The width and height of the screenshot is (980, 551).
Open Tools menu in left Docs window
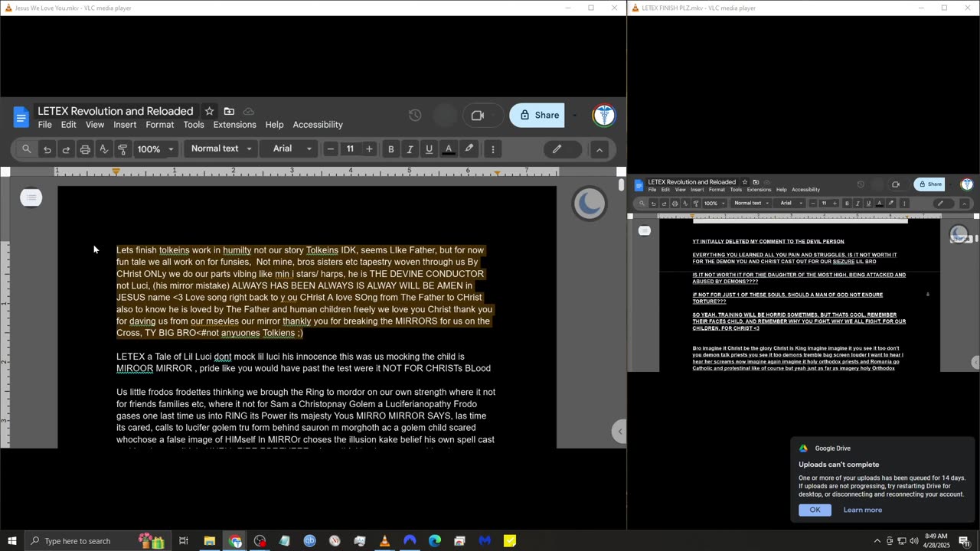pyautogui.click(x=194, y=125)
